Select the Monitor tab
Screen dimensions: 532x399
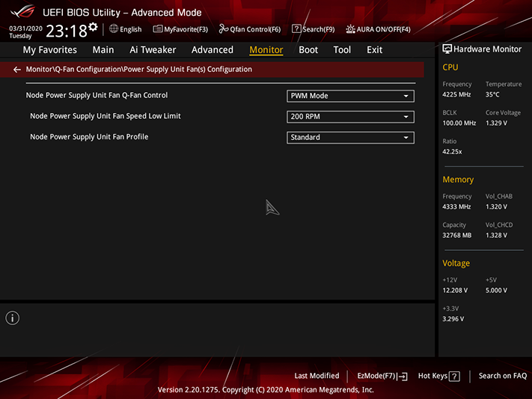pyautogui.click(x=266, y=50)
